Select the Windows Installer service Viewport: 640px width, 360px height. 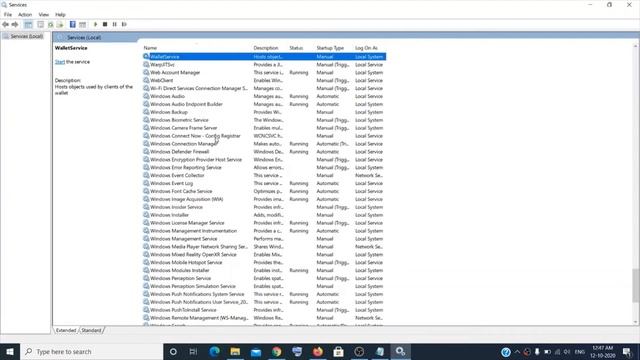tap(264, 215)
